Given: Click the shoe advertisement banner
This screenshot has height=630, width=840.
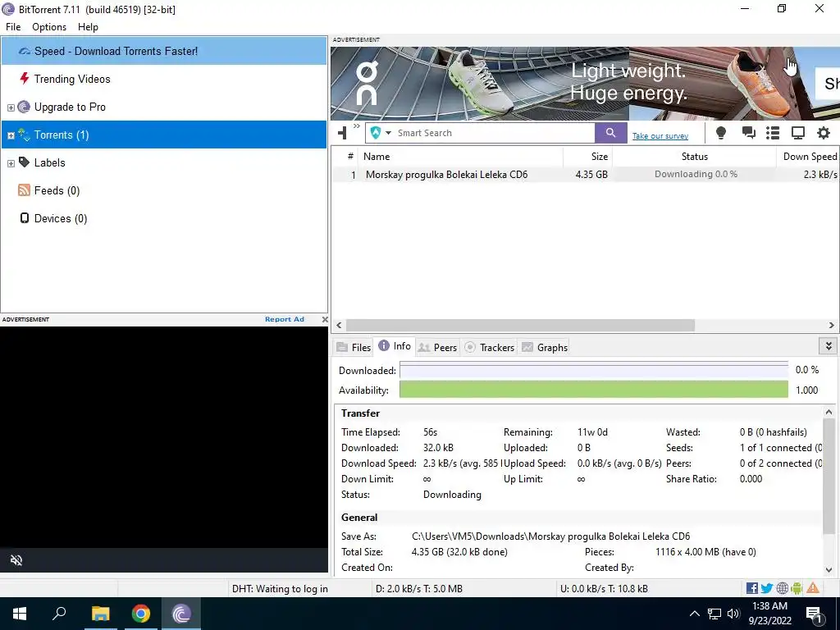Looking at the screenshot, I should [585, 83].
